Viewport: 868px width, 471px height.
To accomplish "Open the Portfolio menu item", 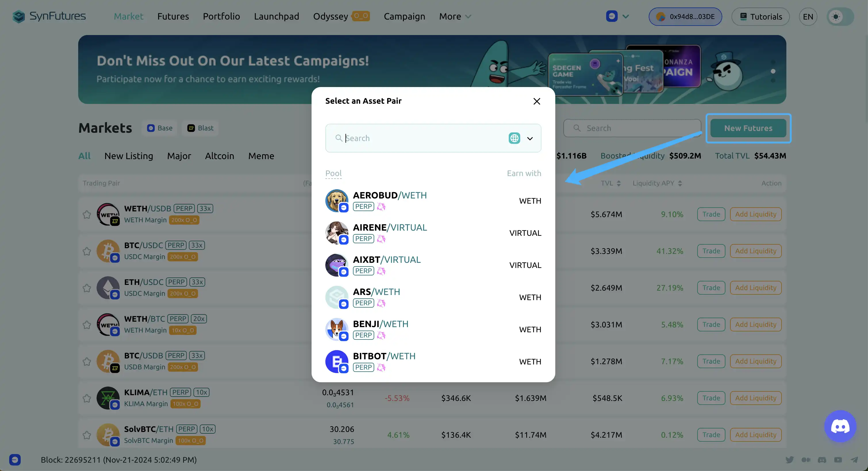I will tap(221, 16).
